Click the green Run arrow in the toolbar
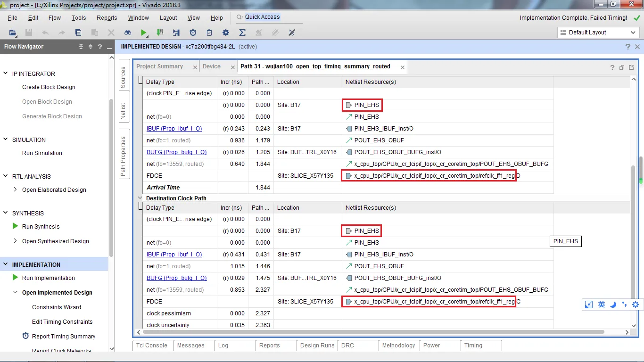Viewport: 644px width, 362px height. pyautogui.click(x=143, y=33)
